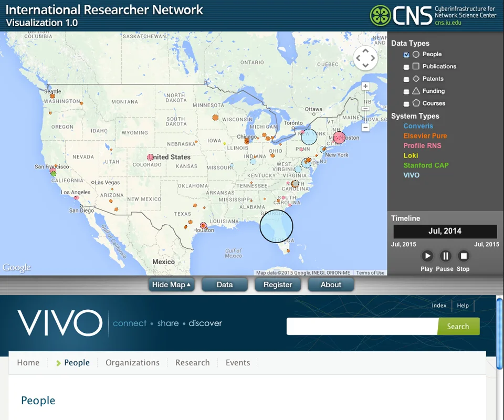Click the orange marker in Minnesota
Screen dimensions: 504x420
215,118
